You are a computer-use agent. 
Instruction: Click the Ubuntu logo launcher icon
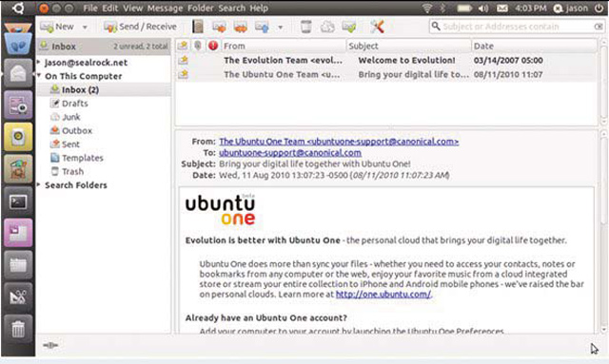[x=17, y=8]
